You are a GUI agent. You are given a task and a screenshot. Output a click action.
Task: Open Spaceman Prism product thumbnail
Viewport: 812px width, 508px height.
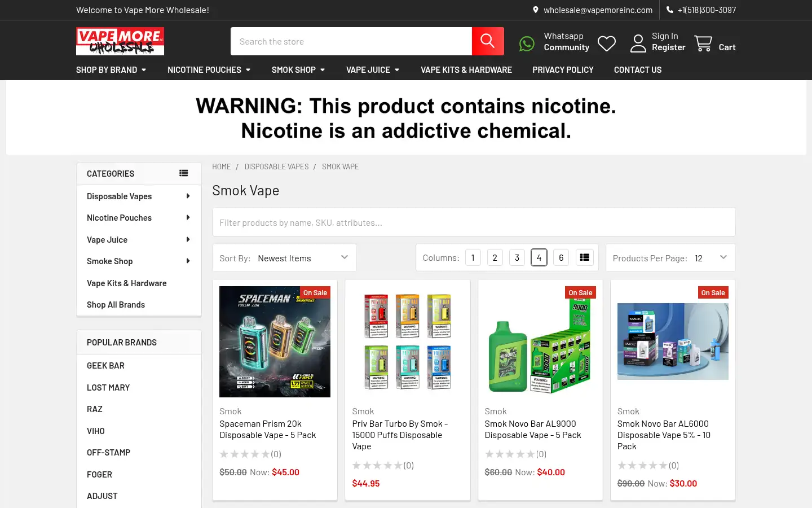coord(275,341)
